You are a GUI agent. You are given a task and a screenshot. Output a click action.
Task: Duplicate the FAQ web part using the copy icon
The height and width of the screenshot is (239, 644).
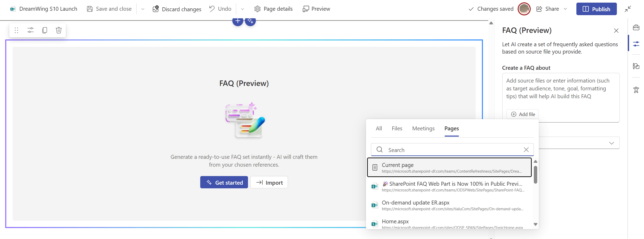44,30
